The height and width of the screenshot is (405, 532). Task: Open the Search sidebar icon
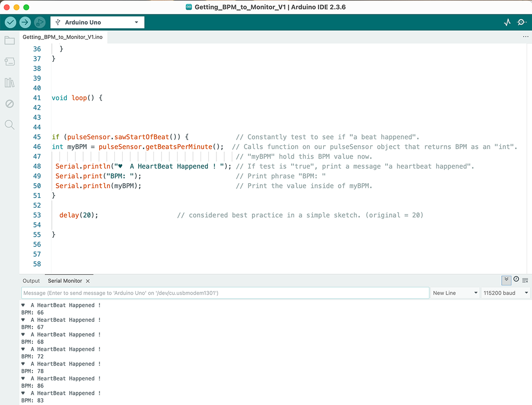[x=9, y=125]
